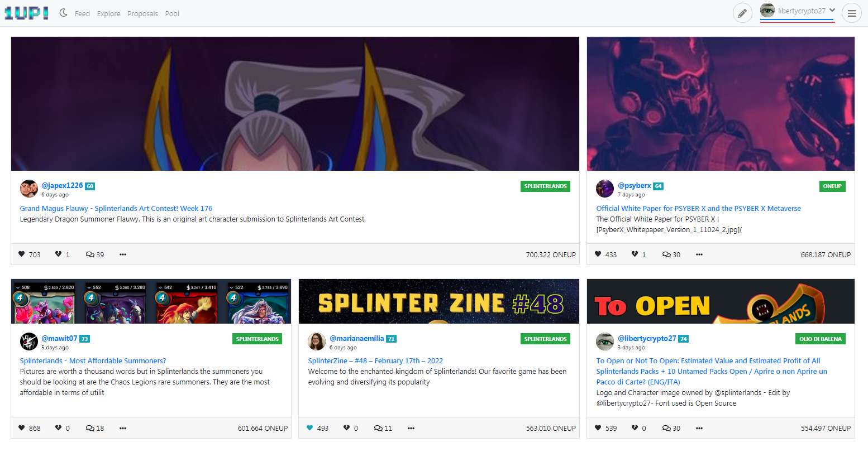Click marianaemilia avatar picture
Screen dimensions: 868x452
click(x=317, y=342)
